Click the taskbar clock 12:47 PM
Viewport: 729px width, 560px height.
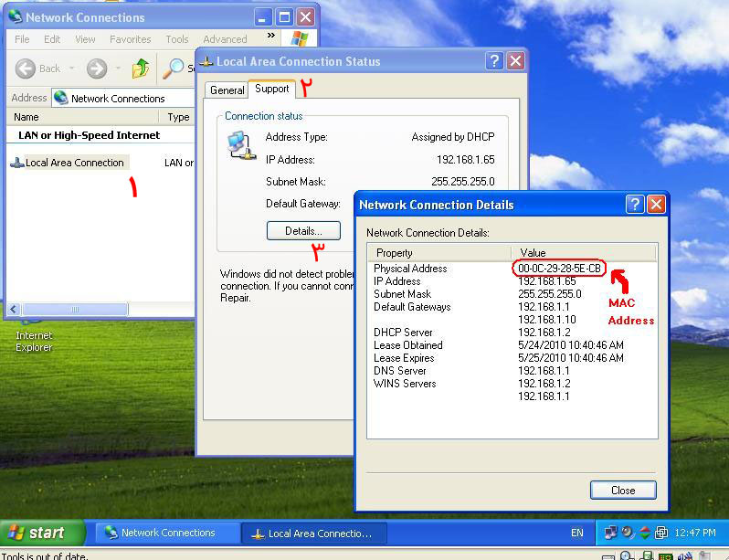point(695,533)
